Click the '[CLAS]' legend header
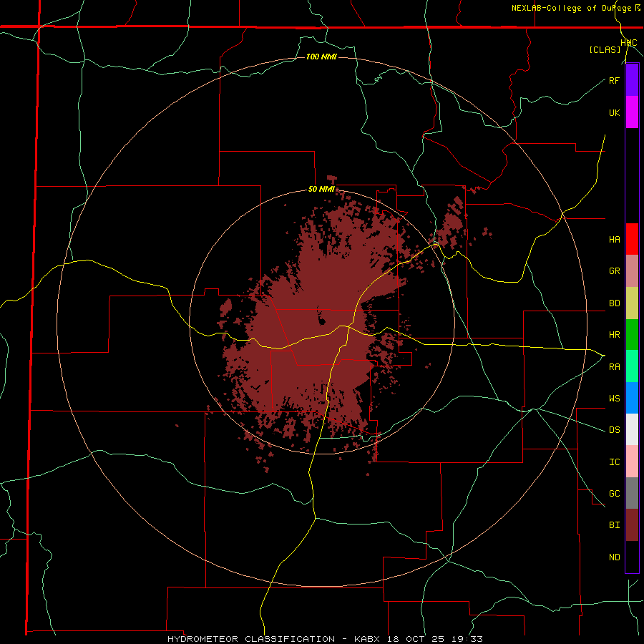644x644 pixels. pos(605,49)
